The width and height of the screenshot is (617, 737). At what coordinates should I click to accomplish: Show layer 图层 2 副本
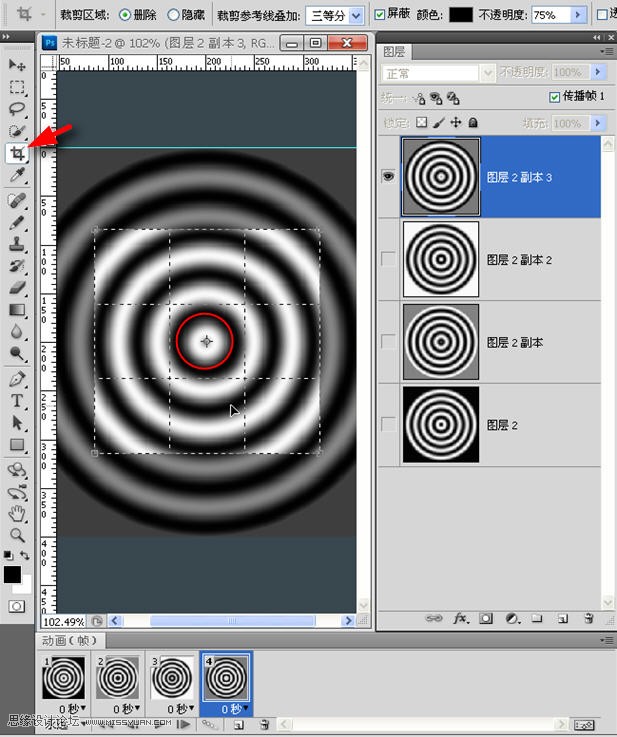click(x=388, y=341)
